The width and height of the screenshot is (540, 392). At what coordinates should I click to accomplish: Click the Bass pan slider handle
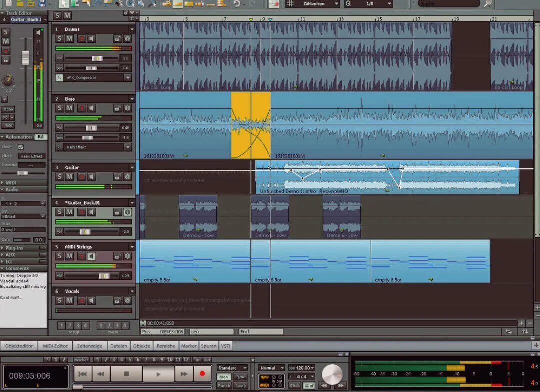pos(87,137)
